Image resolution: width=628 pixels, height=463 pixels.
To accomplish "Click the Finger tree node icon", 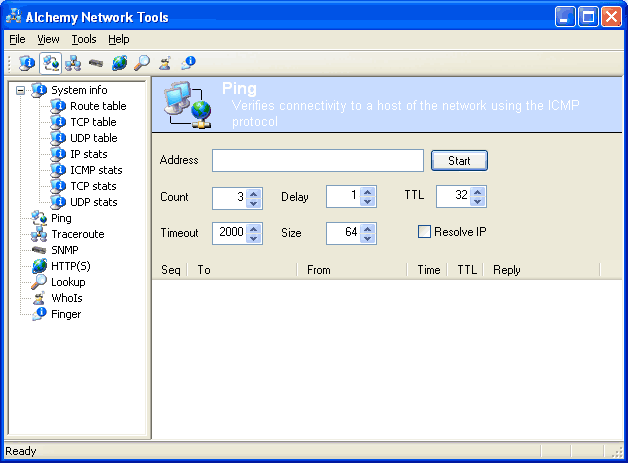I will [39, 314].
